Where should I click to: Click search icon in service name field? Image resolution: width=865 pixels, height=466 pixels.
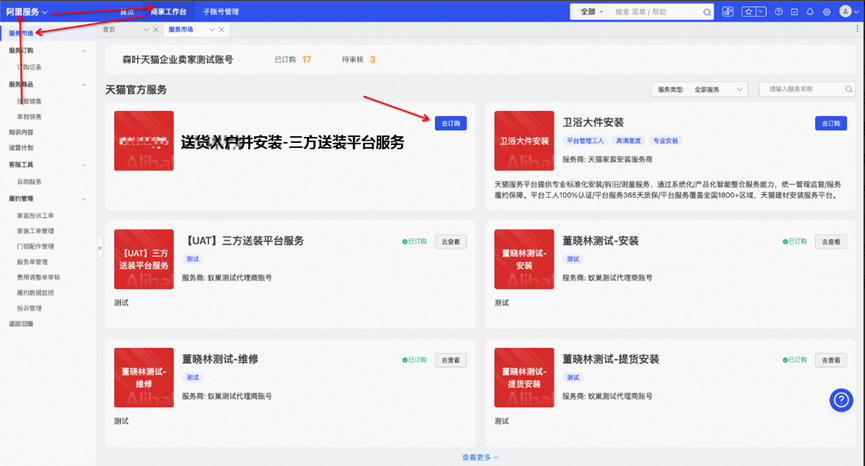[848, 89]
